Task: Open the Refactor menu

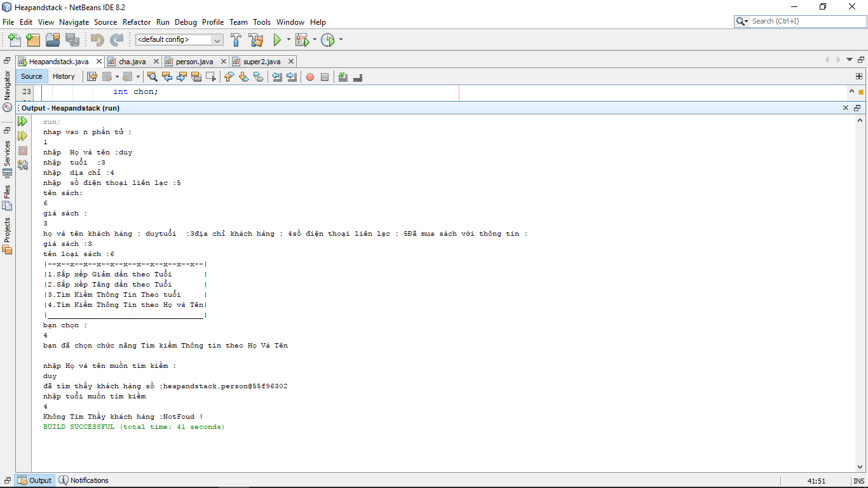Action: coord(137,22)
